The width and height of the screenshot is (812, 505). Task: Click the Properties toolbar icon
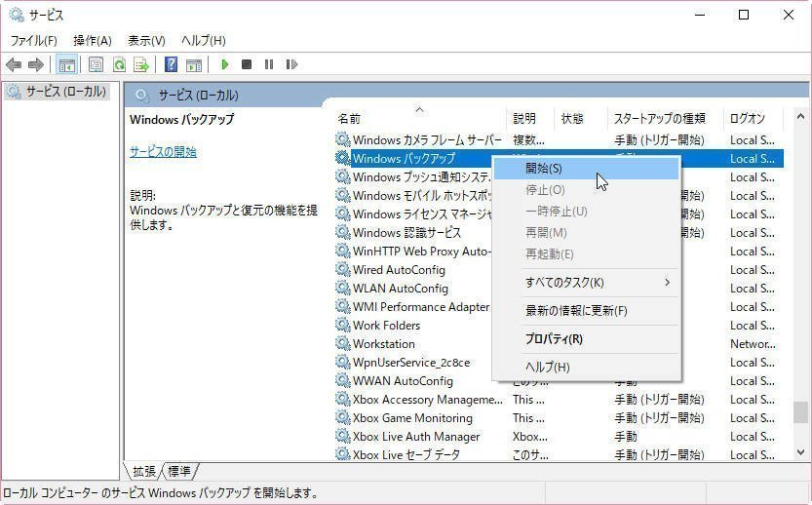click(96, 64)
